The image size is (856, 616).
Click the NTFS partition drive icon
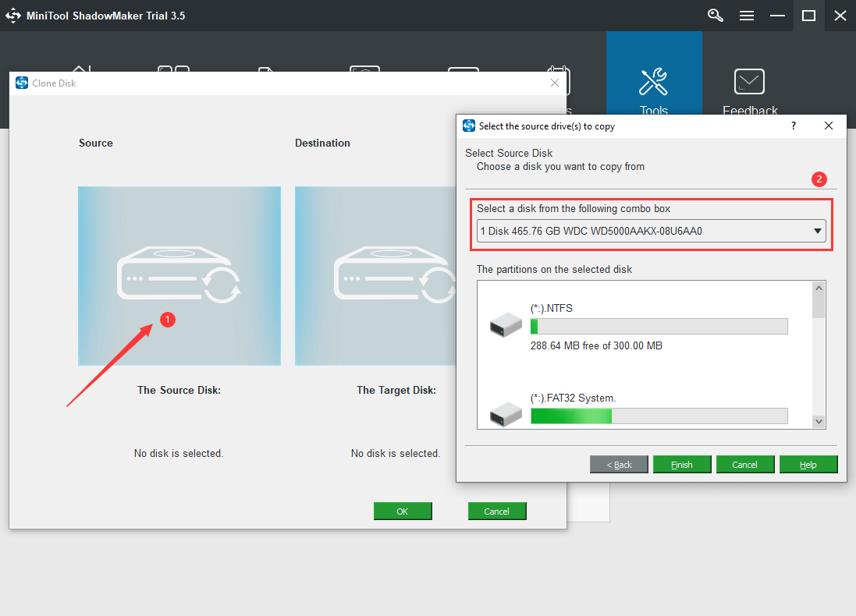pos(506,324)
